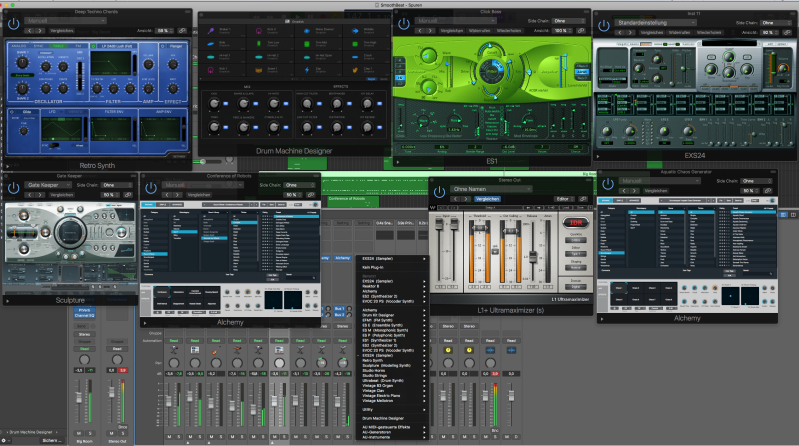799x446 pixels.
Task: Enable the Retro Synth filter on/off button
Action: point(93,46)
